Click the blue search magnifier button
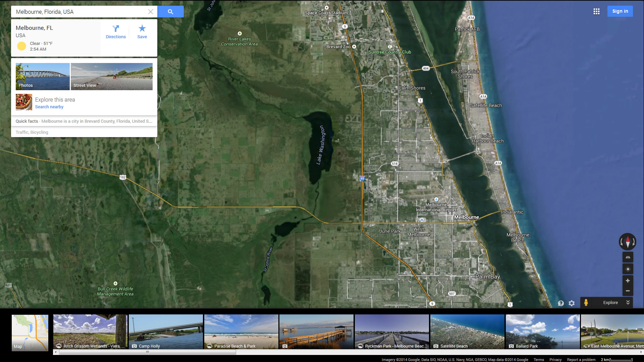 point(170,12)
